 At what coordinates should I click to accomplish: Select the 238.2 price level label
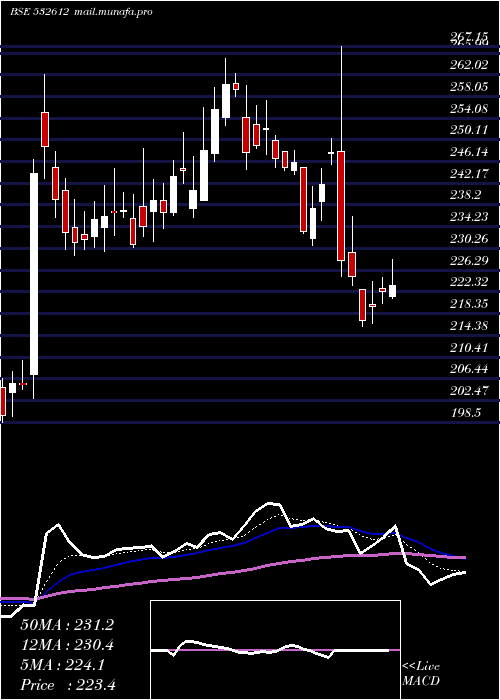tap(465, 195)
